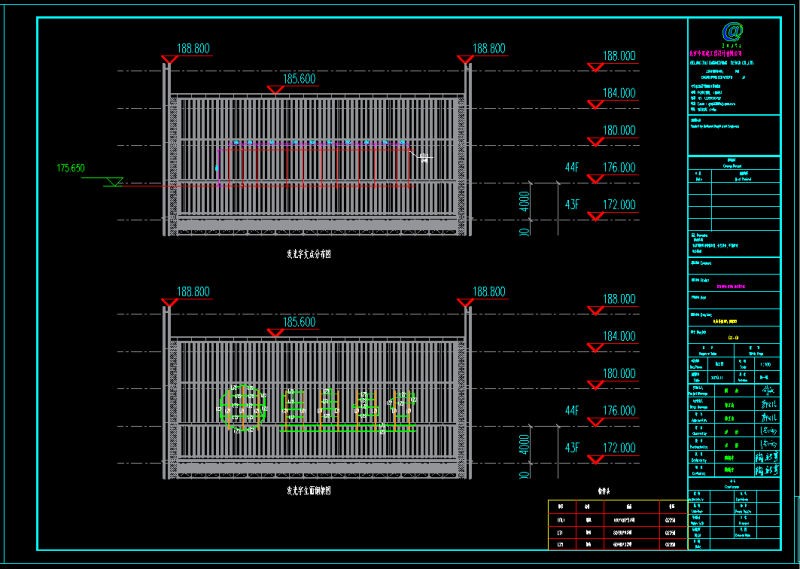This screenshot has height=569, width=800.
Task: Select the top-right 188.800 label in lower drawing
Action: [489, 291]
